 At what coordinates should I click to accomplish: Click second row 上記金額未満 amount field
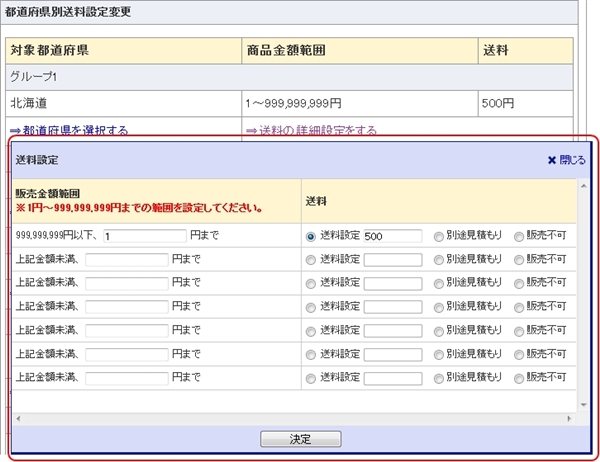click(126, 259)
